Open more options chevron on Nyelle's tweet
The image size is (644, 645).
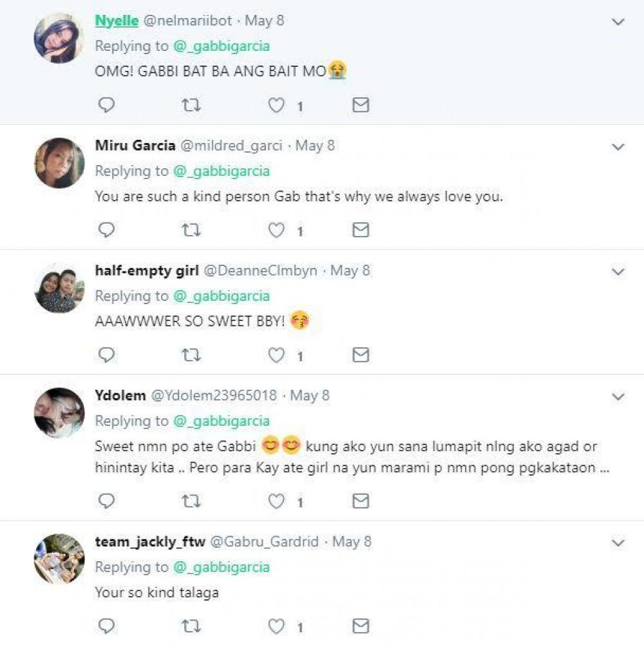pos(618,22)
